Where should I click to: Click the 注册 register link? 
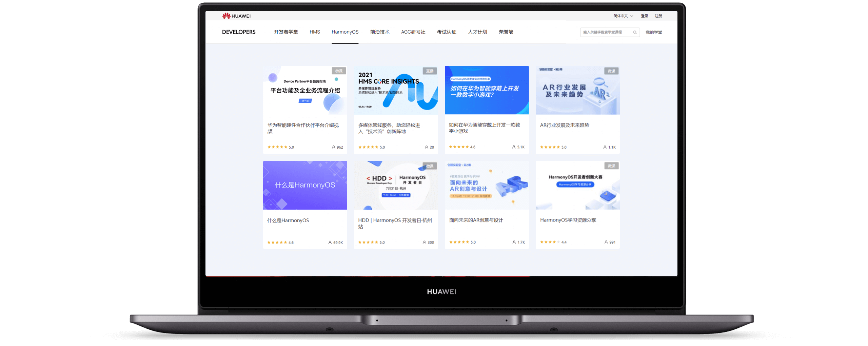pos(658,16)
